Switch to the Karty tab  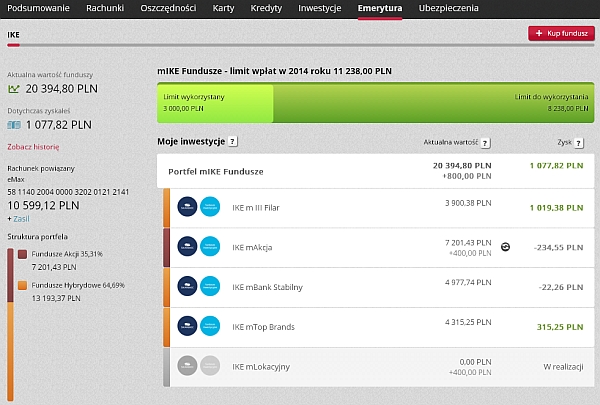click(223, 8)
